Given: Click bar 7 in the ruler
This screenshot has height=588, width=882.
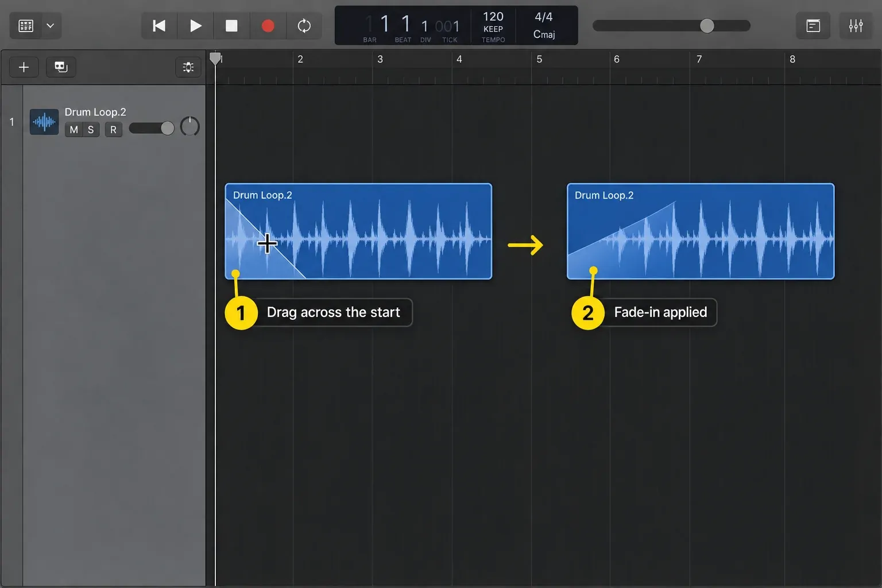Looking at the screenshot, I should click(x=699, y=59).
